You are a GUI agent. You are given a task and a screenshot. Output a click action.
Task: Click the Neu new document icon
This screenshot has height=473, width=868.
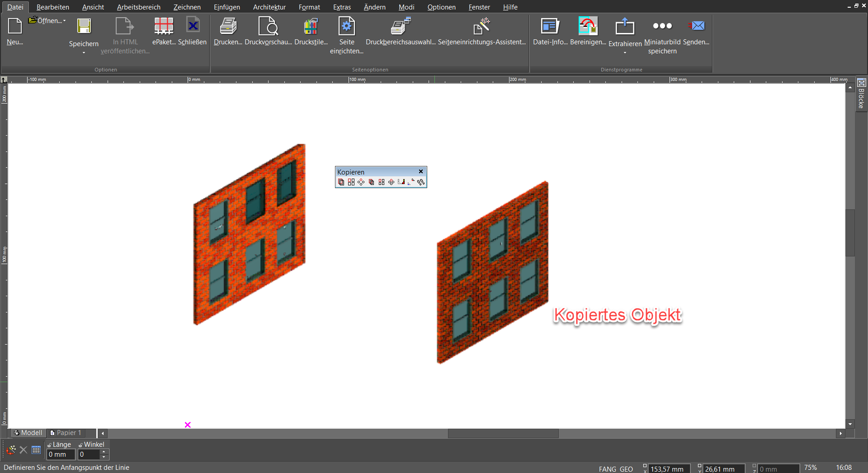[15, 26]
